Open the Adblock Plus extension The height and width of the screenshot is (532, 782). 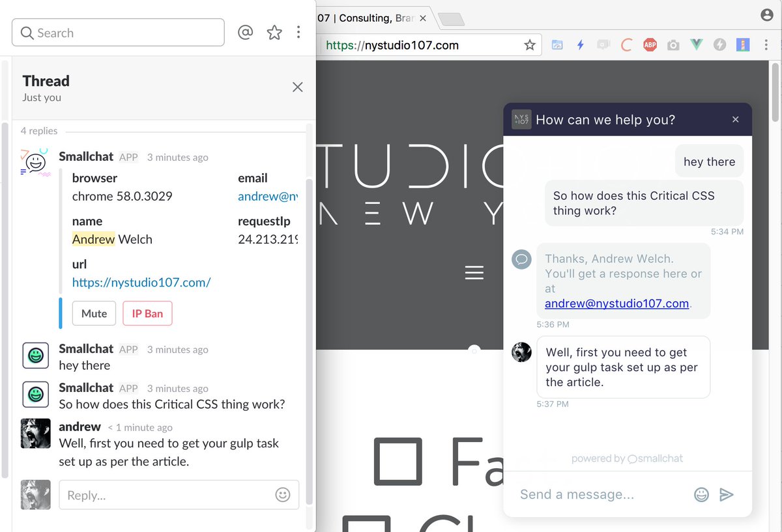[650, 45]
